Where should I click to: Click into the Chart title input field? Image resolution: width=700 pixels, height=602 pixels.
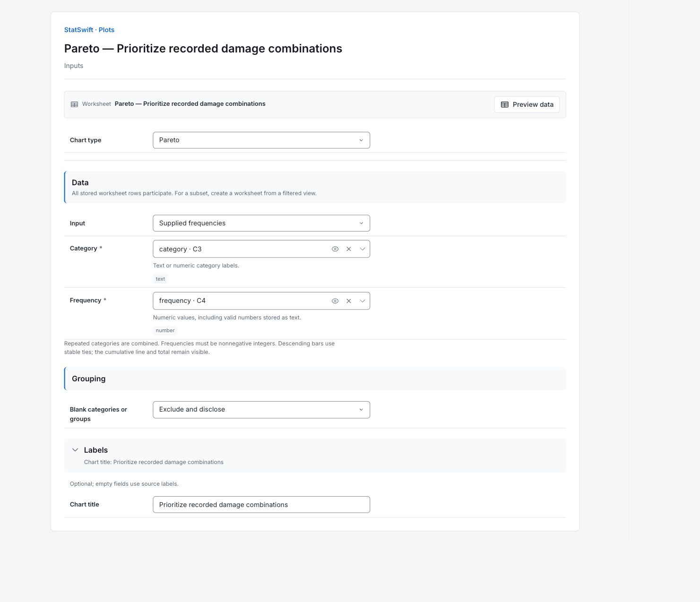coord(261,505)
